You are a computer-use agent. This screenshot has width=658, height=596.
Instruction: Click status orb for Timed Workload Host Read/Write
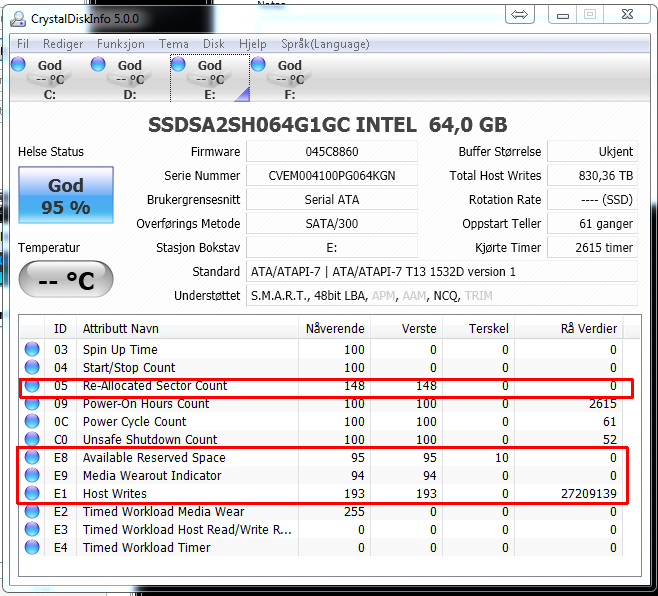pyautogui.click(x=32, y=530)
